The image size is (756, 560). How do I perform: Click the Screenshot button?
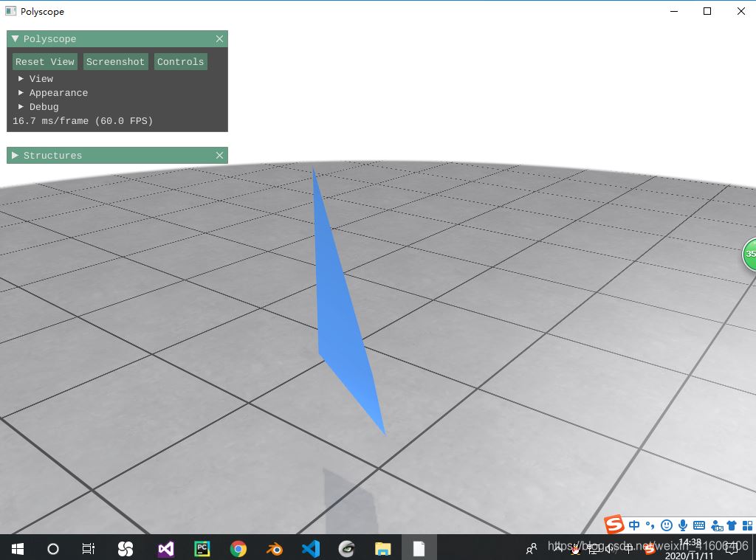tap(115, 61)
